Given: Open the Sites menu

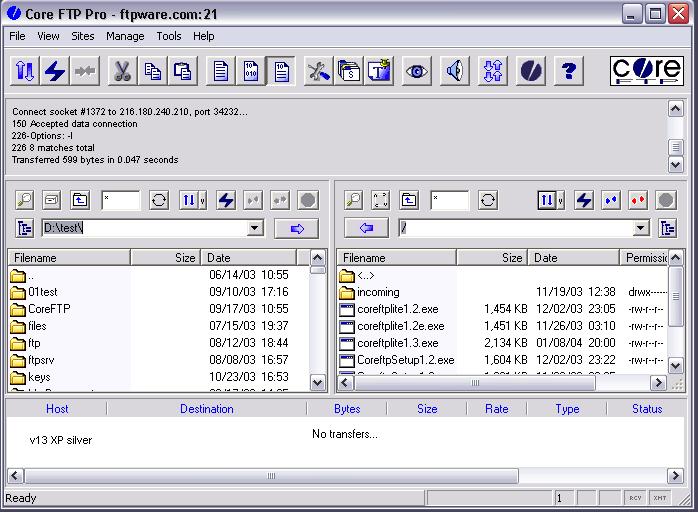Looking at the screenshot, I should pyautogui.click(x=83, y=36).
